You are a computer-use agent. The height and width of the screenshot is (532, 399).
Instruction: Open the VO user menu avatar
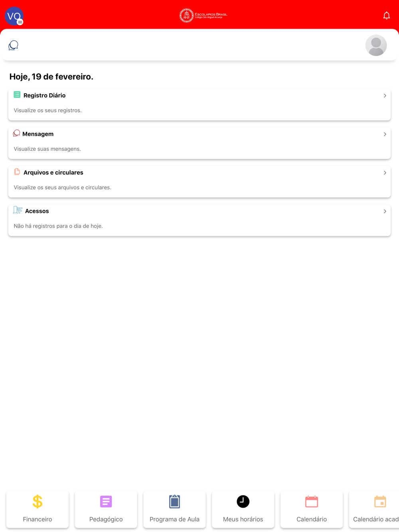(x=14, y=16)
